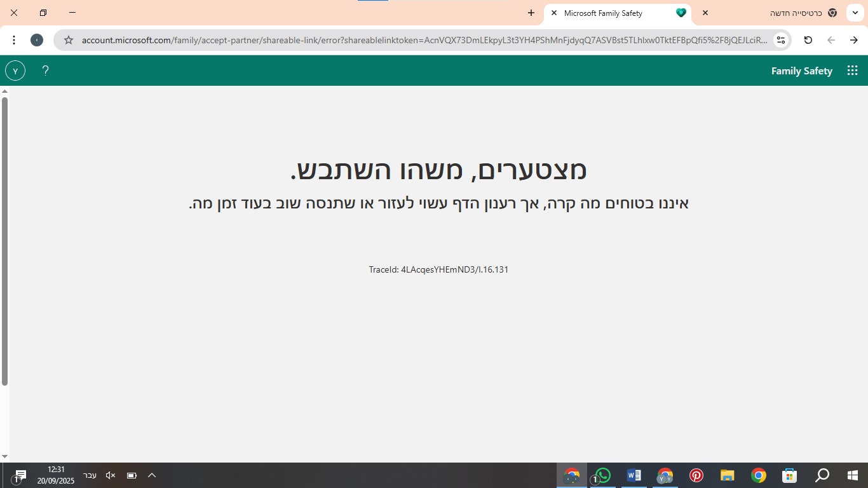Expand the tab search dropdown arrow

point(855,13)
